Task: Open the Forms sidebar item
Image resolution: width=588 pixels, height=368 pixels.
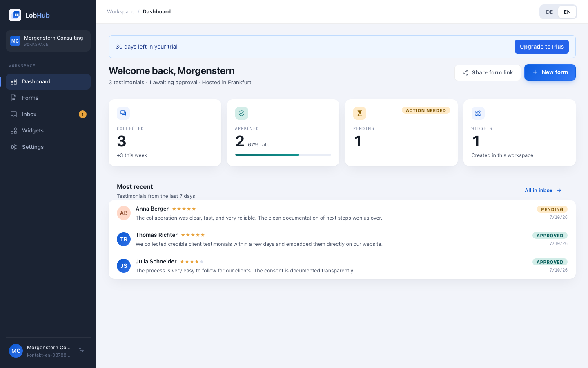Action: tap(48, 98)
